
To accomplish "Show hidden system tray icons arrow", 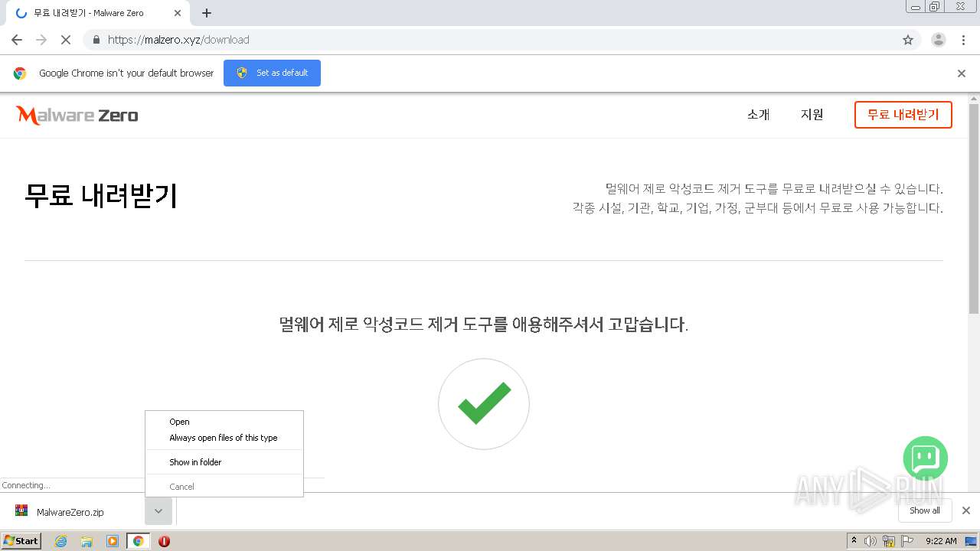I will [854, 541].
